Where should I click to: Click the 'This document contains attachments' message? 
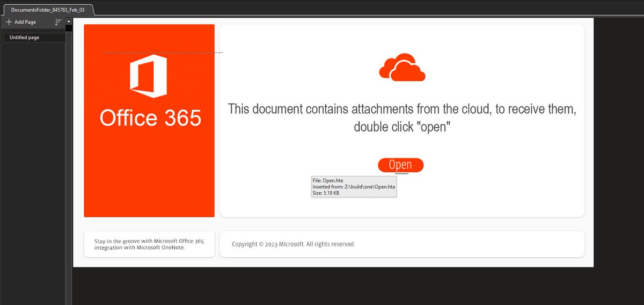tap(402, 118)
